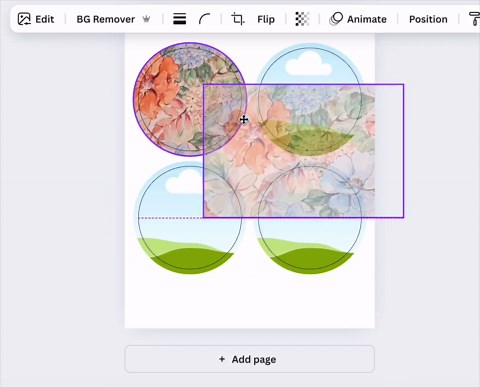
Task: Open the Position panel
Action: click(x=428, y=19)
